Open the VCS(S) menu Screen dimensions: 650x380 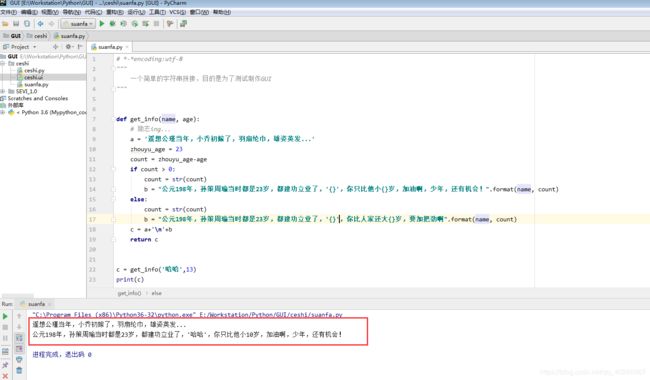pos(177,12)
